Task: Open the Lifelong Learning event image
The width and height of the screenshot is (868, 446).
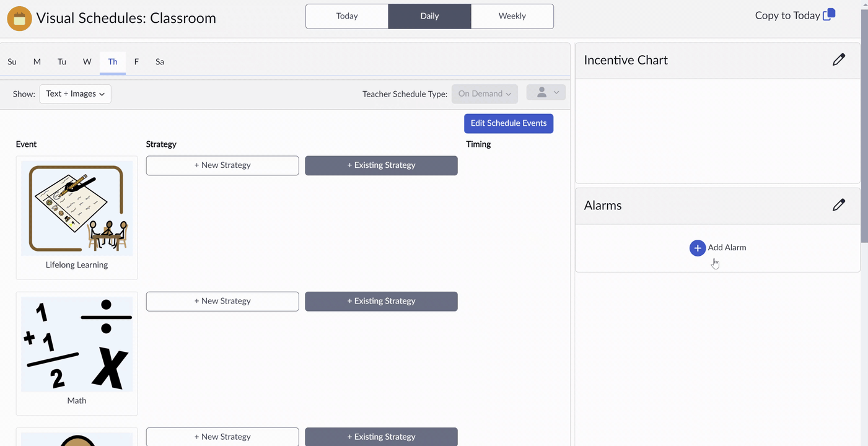Action: 77,208
